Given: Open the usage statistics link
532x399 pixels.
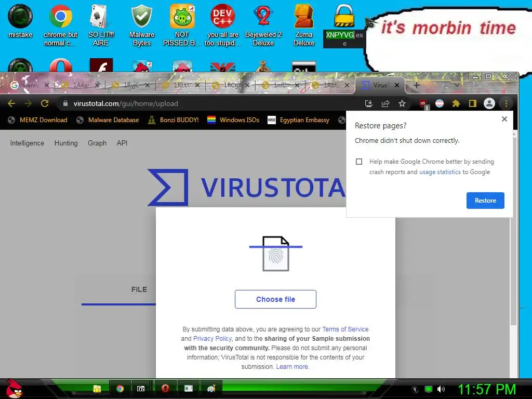Looking at the screenshot, I should click(x=440, y=172).
